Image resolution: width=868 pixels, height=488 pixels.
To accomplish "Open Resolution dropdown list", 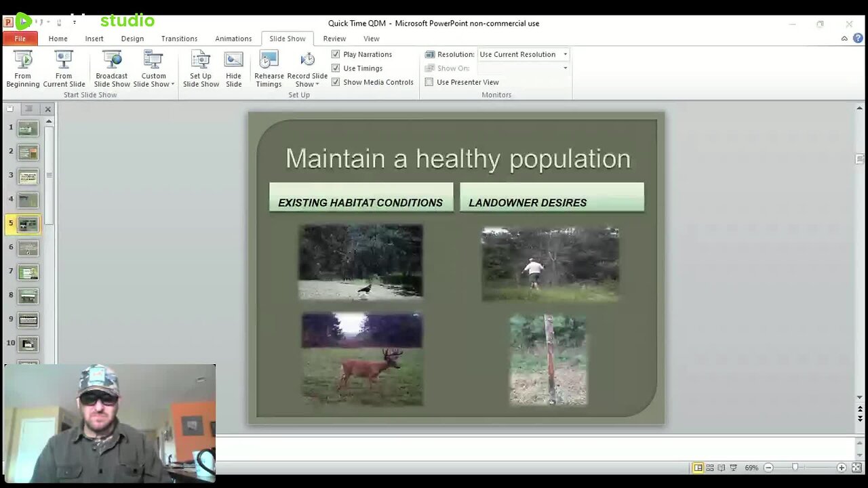I will 565,54.
